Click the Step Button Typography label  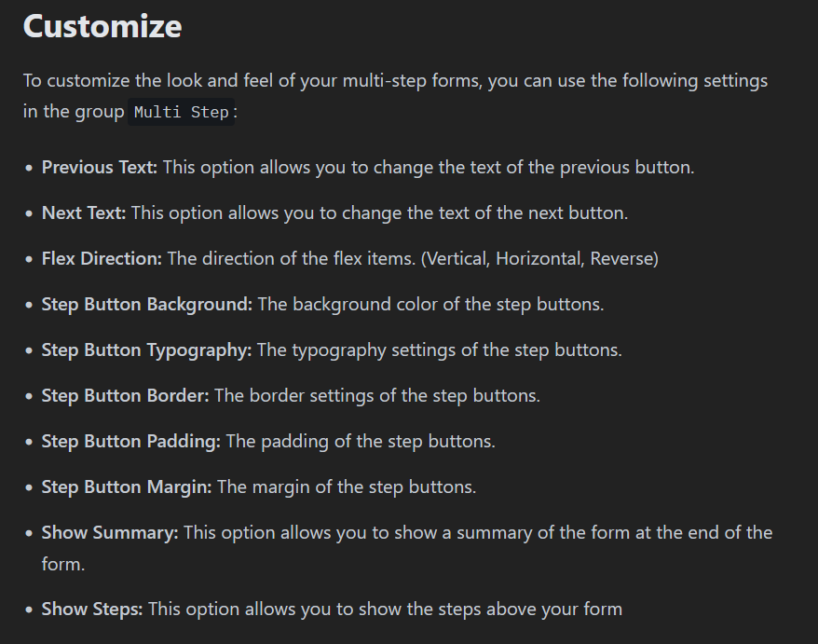click(146, 350)
